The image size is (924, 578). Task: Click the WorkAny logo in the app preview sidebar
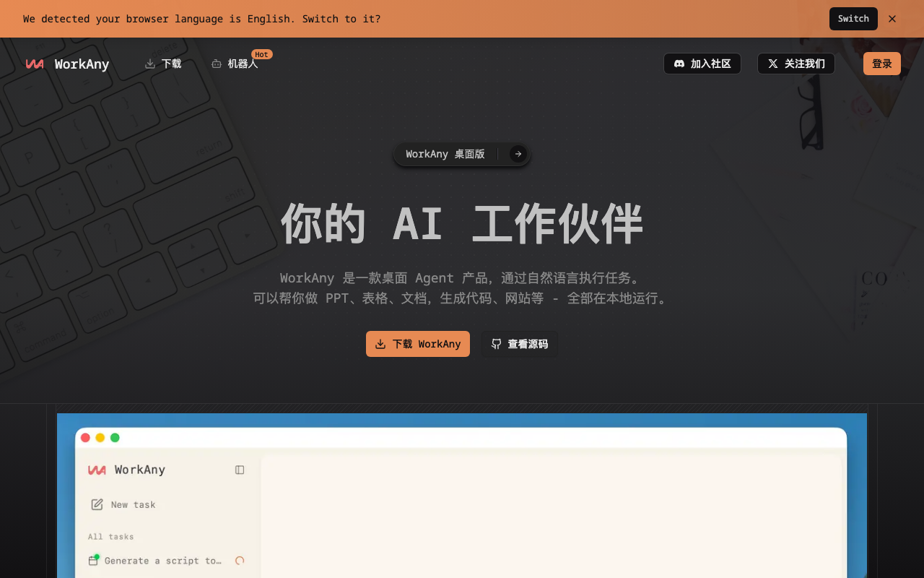click(97, 470)
